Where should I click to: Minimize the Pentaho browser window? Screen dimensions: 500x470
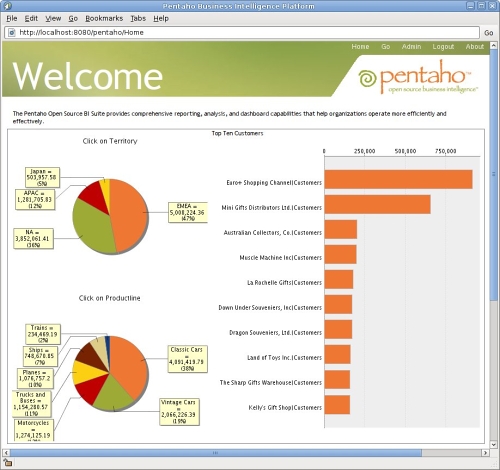point(471,6)
